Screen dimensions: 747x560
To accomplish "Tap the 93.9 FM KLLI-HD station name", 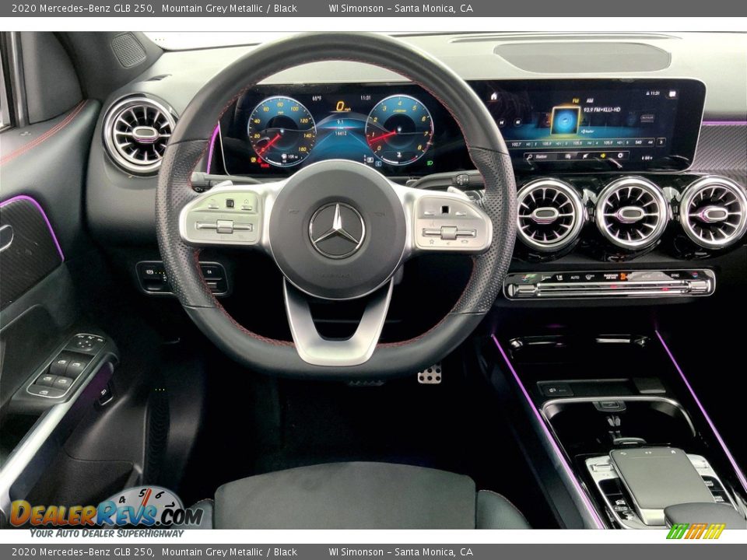I will pos(601,110).
